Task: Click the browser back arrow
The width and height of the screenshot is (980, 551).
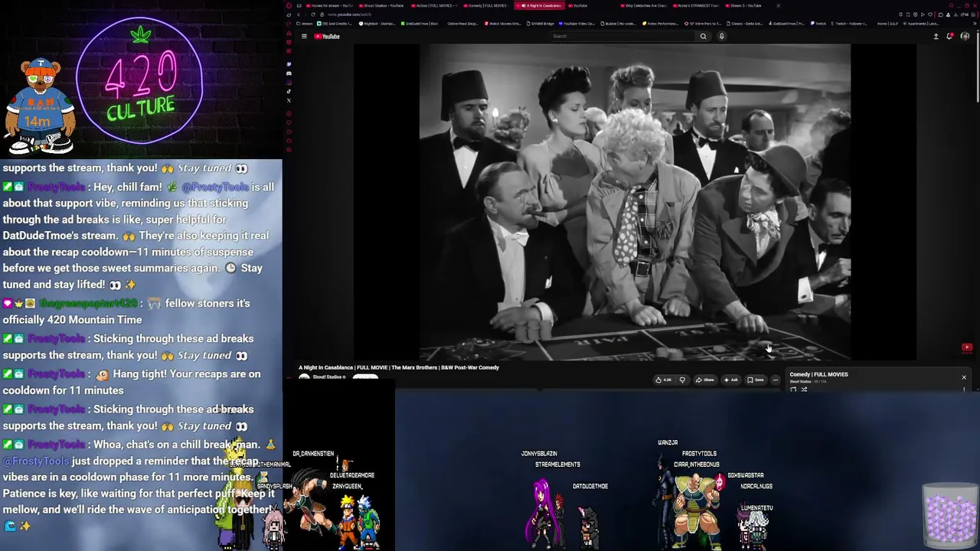Action: [x=299, y=15]
